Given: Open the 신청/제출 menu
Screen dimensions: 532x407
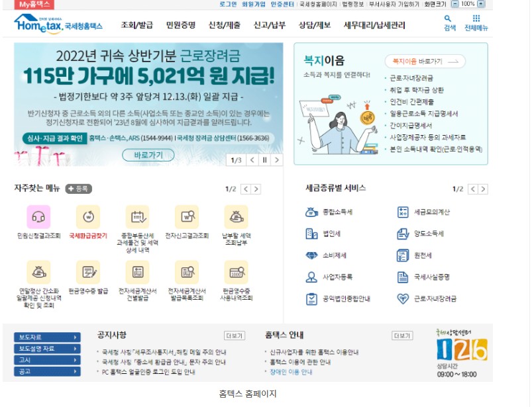Looking at the screenshot, I should pos(225,25).
